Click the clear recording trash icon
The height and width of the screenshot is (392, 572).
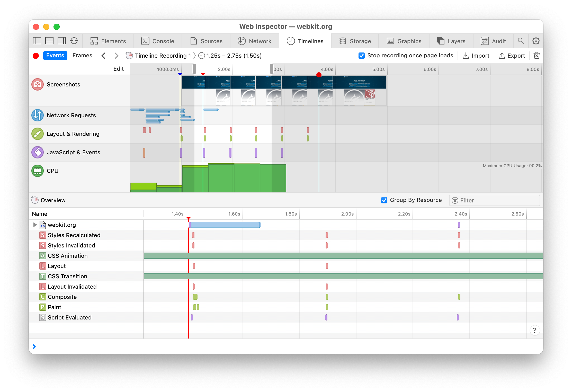click(537, 56)
